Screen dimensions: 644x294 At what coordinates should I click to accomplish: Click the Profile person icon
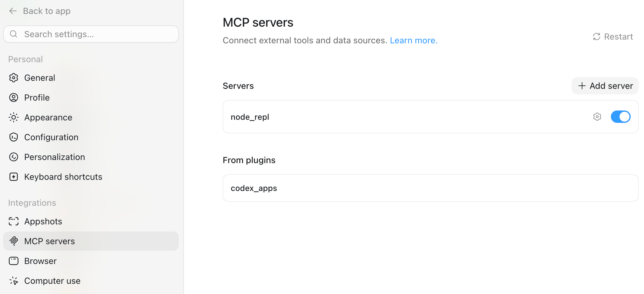[x=14, y=97]
